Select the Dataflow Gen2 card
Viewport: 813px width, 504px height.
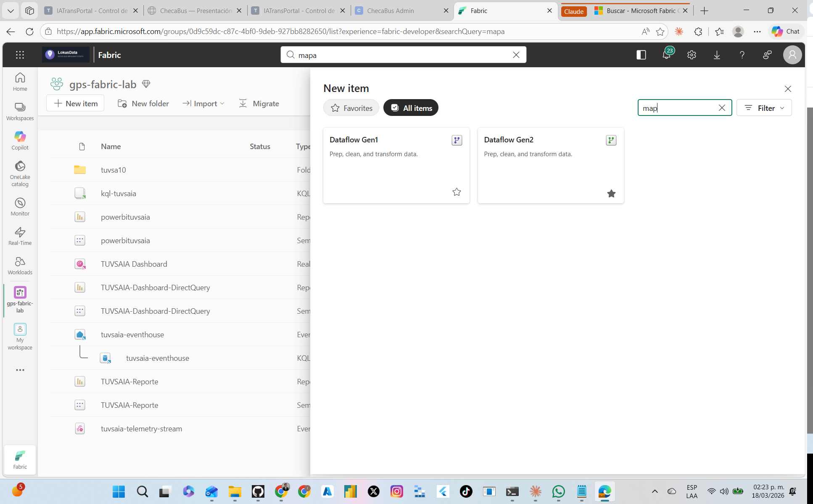551,165
